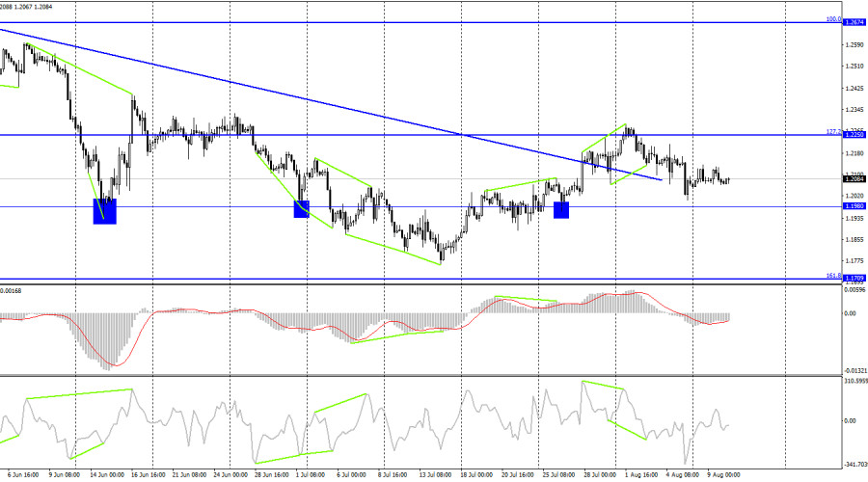The width and height of the screenshot is (868, 482).
Task: Click the MACD value 0.00168 label
Action: [11, 290]
